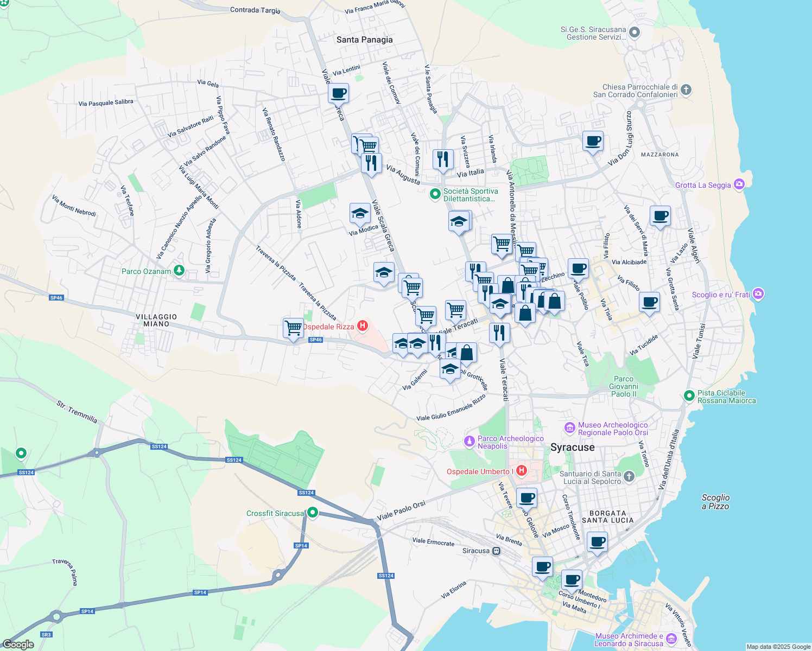
Task: Click Santa Panagia neighborhood label
Action: 364,40
